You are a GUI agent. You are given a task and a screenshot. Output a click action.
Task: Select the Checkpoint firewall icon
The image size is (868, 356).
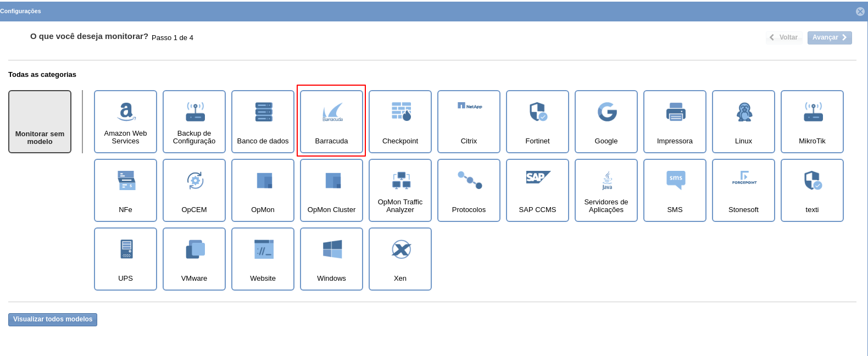pos(400,121)
